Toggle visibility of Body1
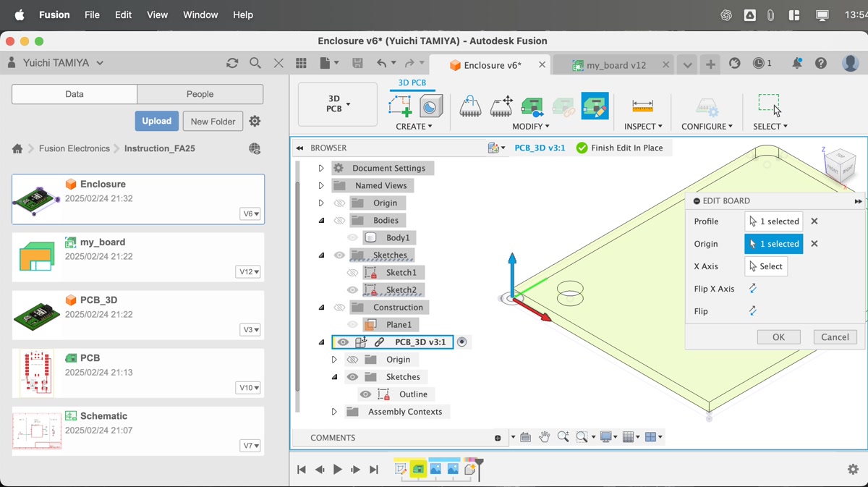Viewport: 868px width, 487px height. click(352, 237)
